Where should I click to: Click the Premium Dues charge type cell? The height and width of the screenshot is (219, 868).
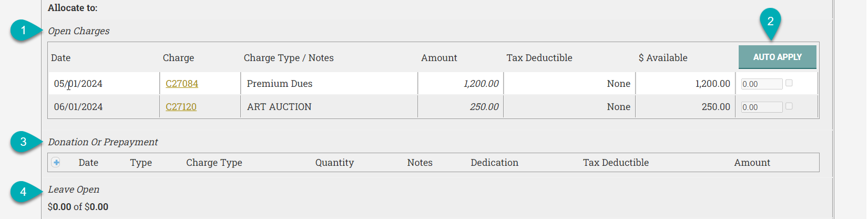(x=280, y=84)
